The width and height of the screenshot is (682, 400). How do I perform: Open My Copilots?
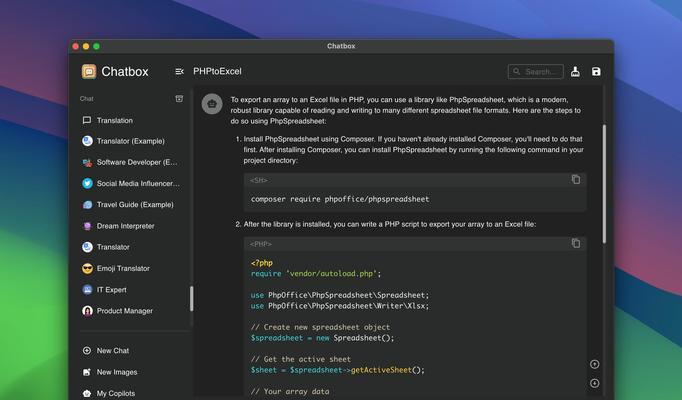tap(115, 393)
